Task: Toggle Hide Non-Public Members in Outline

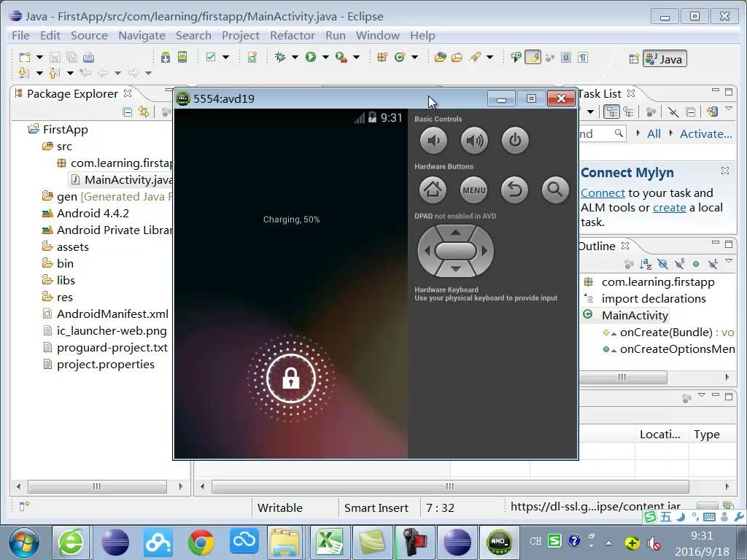Action: point(696,264)
